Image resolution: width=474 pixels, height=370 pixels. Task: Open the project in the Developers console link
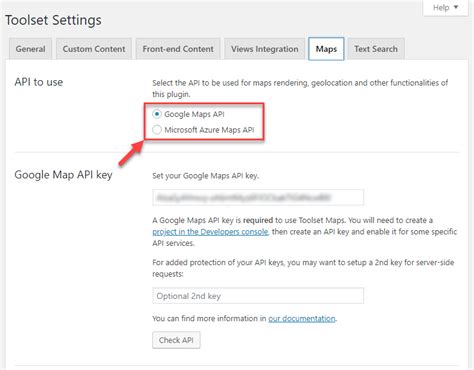click(x=210, y=232)
